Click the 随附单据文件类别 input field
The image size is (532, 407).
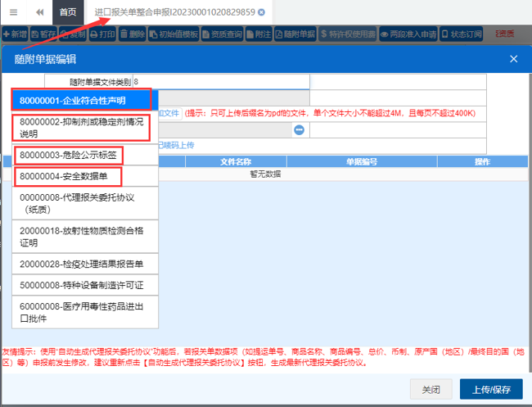tap(221, 82)
